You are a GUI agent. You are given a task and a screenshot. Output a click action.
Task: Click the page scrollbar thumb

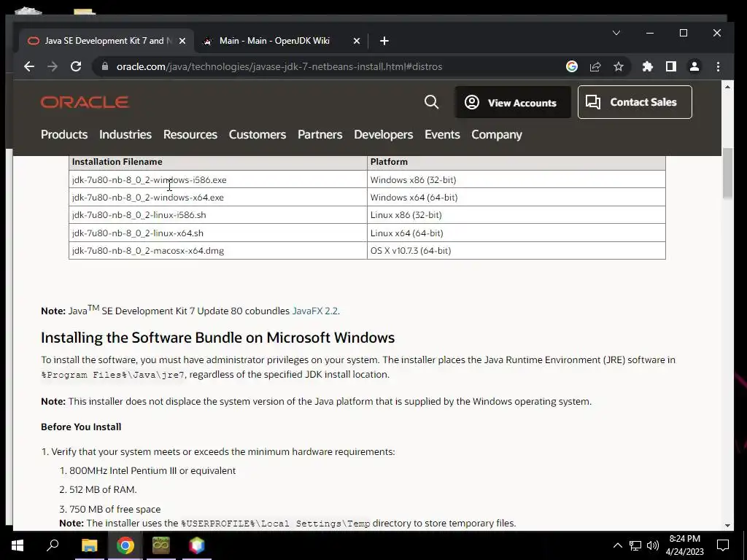(x=727, y=173)
